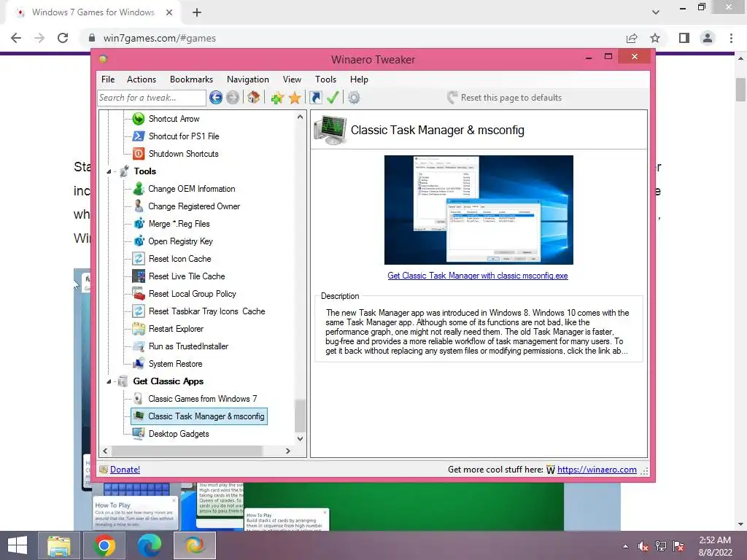
Task: Click the Change OEM Information icon
Action: [x=138, y=189]
